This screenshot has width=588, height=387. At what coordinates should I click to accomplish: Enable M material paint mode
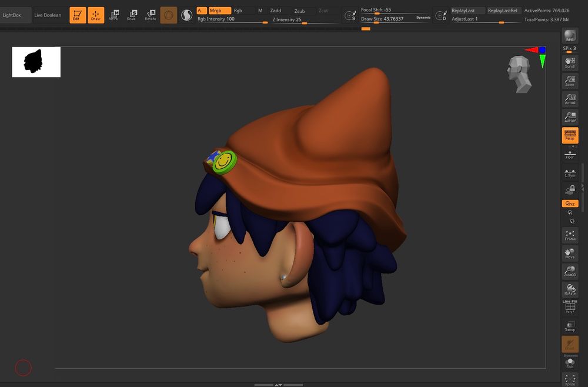point(260,11)
